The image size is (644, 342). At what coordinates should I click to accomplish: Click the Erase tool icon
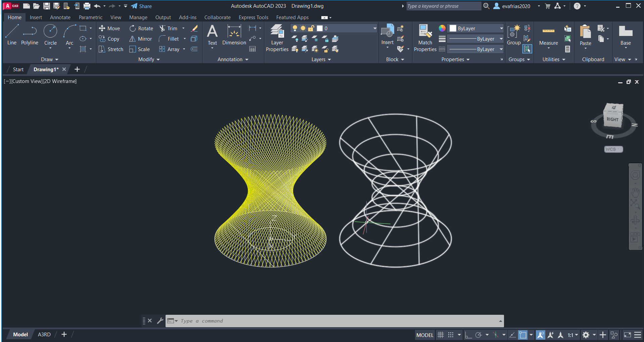pyautogui.click(x=194, y=29)
